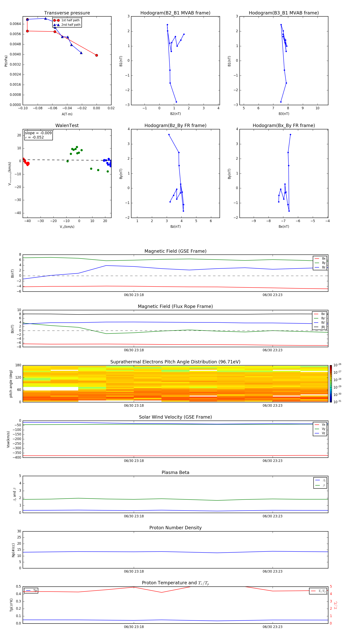Click the 'Bz' entry in the GSE magnetic field legend
351x644 pixels.
320,267
